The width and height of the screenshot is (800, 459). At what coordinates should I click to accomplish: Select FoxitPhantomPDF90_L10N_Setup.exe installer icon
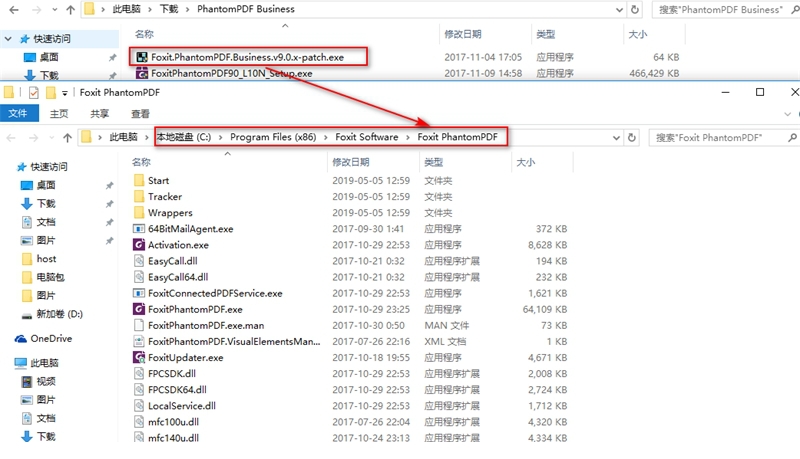[x=142, y=73]
